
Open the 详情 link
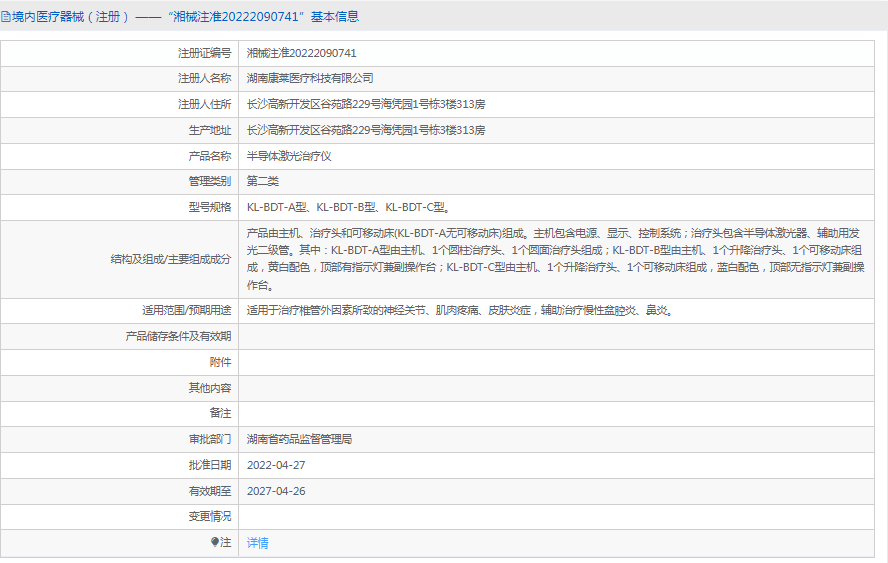pyautogui.click(x=258, y=543)
